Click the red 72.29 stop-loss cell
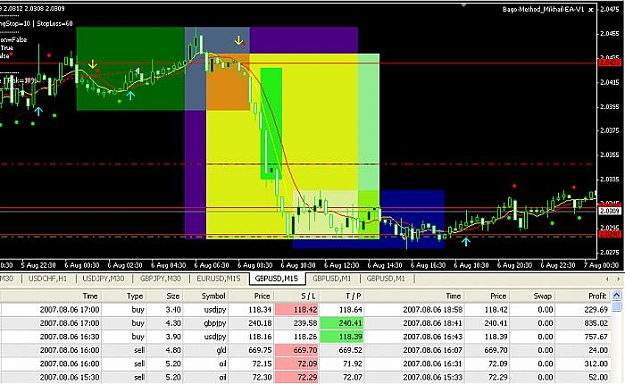 297,377
